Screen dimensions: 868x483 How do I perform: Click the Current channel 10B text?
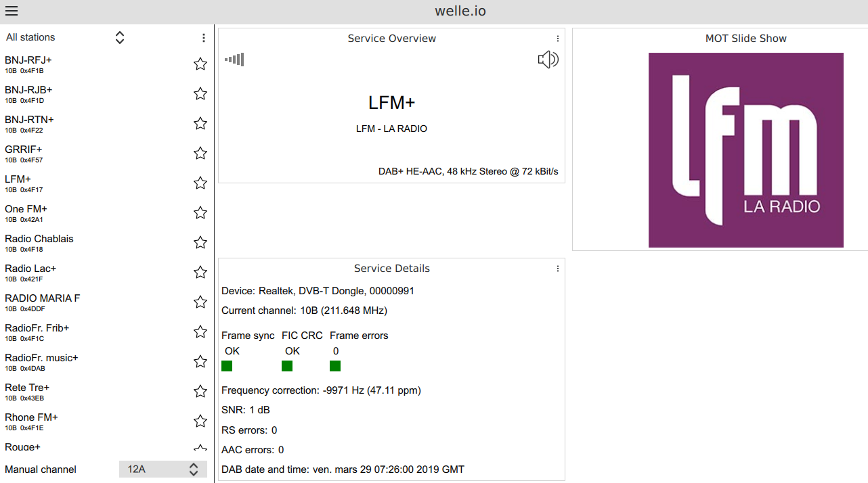[305, 310]
